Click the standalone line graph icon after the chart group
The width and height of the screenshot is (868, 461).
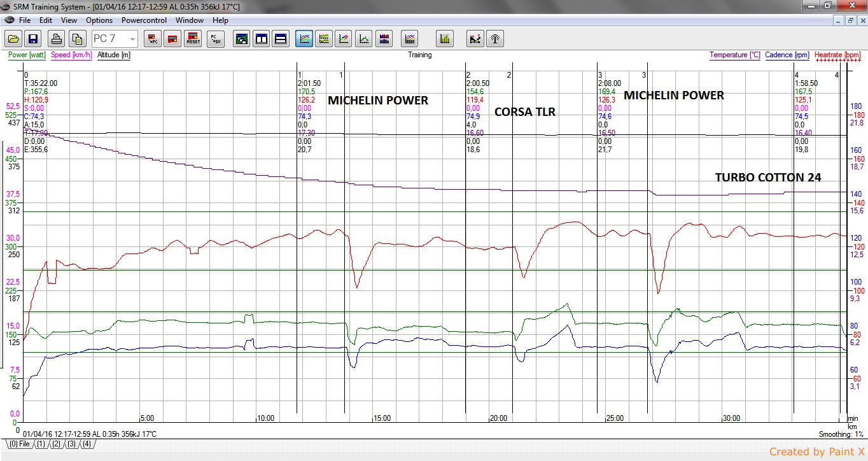pos(410,39)
